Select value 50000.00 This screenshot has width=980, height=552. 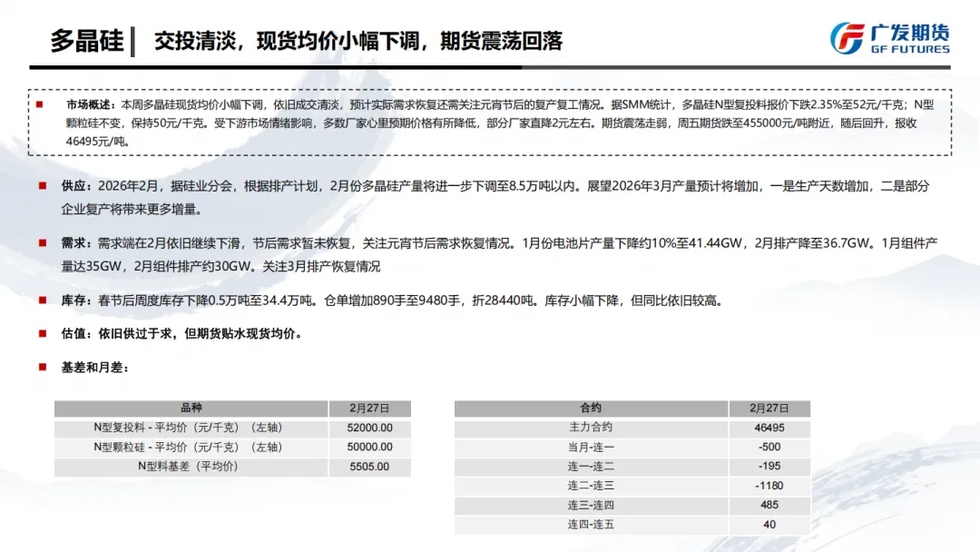pos(370,448)
